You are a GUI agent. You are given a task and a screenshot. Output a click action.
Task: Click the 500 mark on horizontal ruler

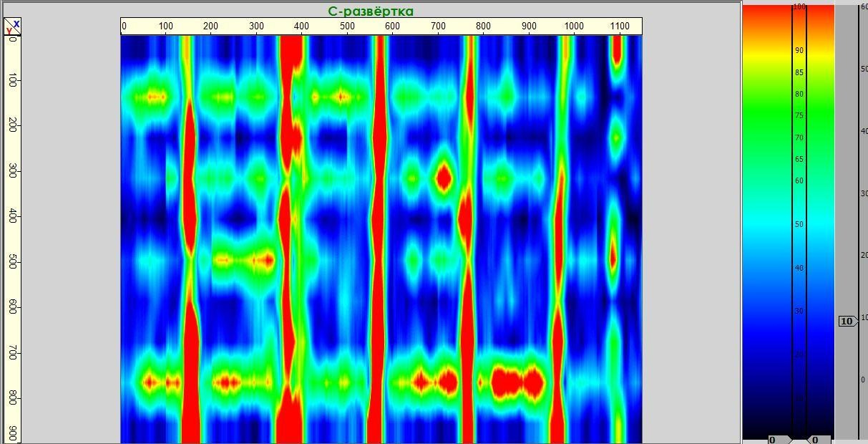(347, 27)
